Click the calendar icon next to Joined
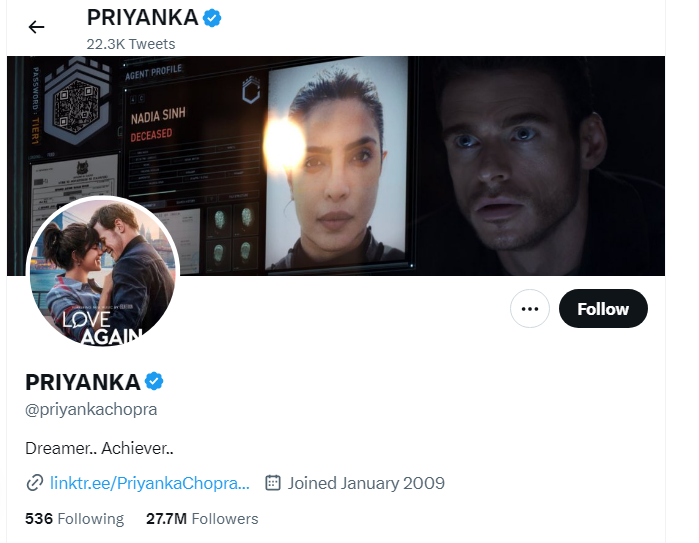This screenshot has height=543, width=699. pos(273,483)
